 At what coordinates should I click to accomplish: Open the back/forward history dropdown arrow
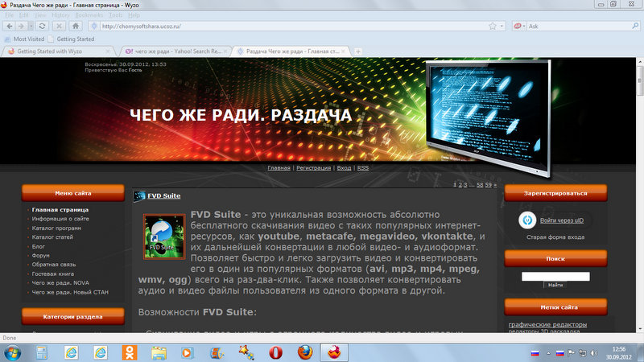pos(31,26)
